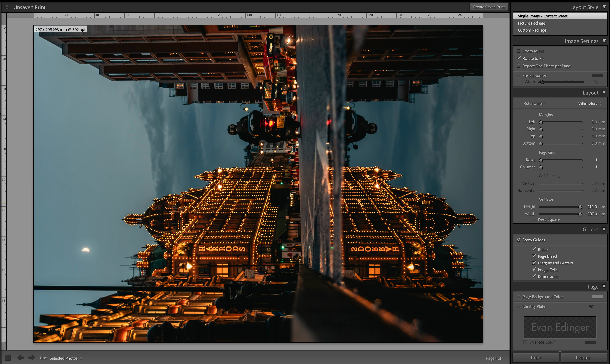610x364 pixels.
Task: Click the show first page square icon
Action: [8, 358]
